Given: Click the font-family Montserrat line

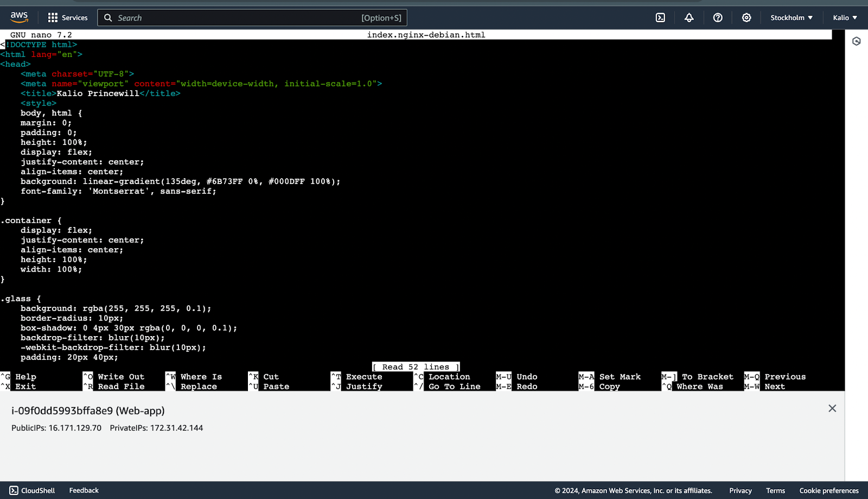Looking at the screenshot, I should [119, 191].
